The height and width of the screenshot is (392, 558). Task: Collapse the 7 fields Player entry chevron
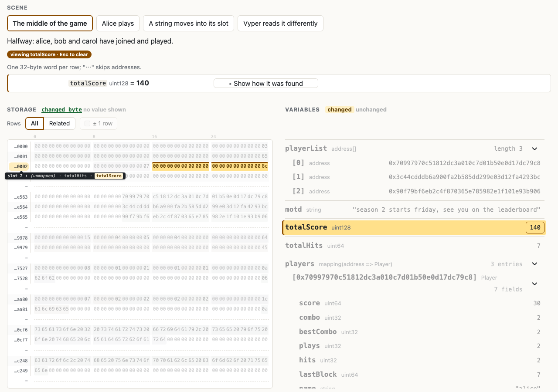click(534, 284)
